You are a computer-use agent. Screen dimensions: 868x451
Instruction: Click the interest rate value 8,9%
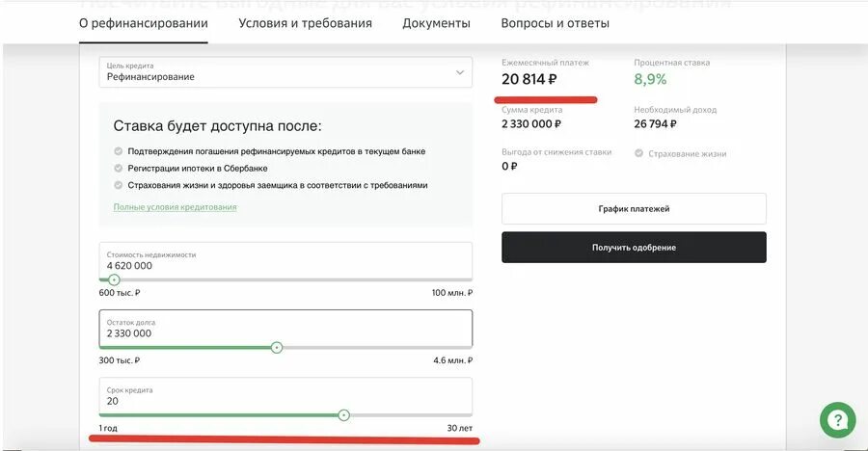(650, 79)
